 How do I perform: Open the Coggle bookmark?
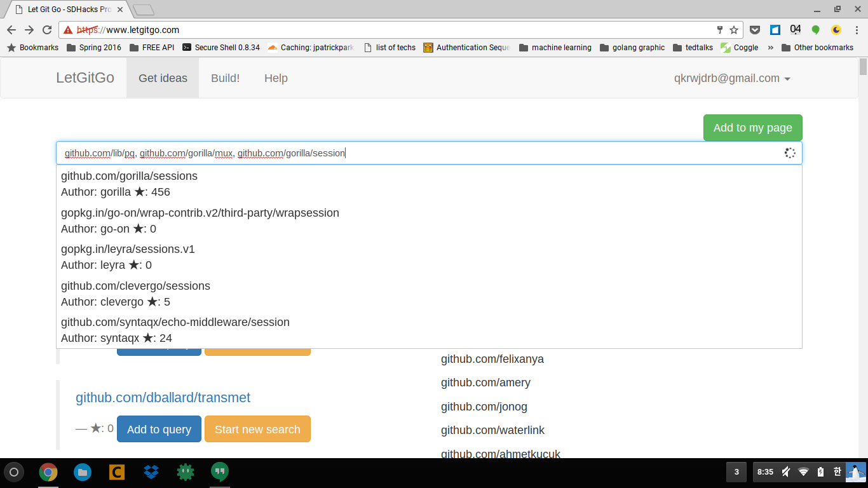tap(740, 48)
